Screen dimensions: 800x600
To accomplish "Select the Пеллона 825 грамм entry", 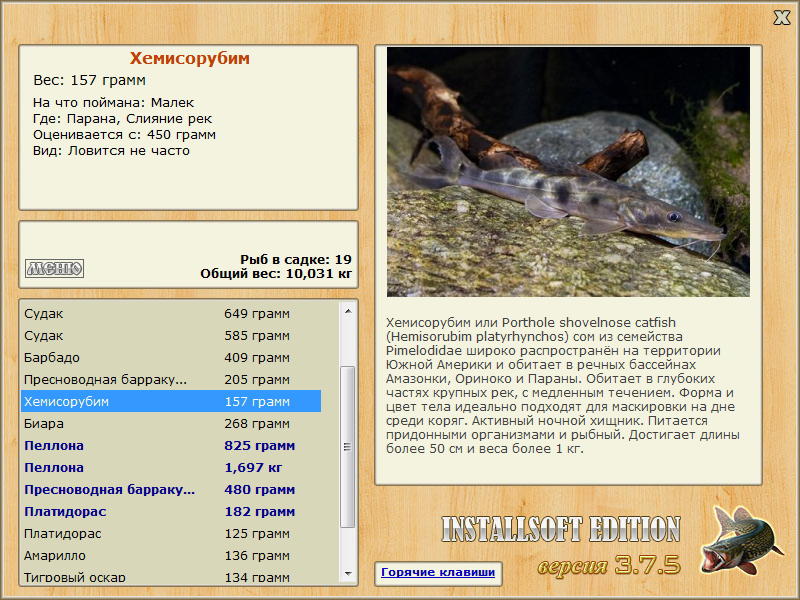I will (171, 445).
